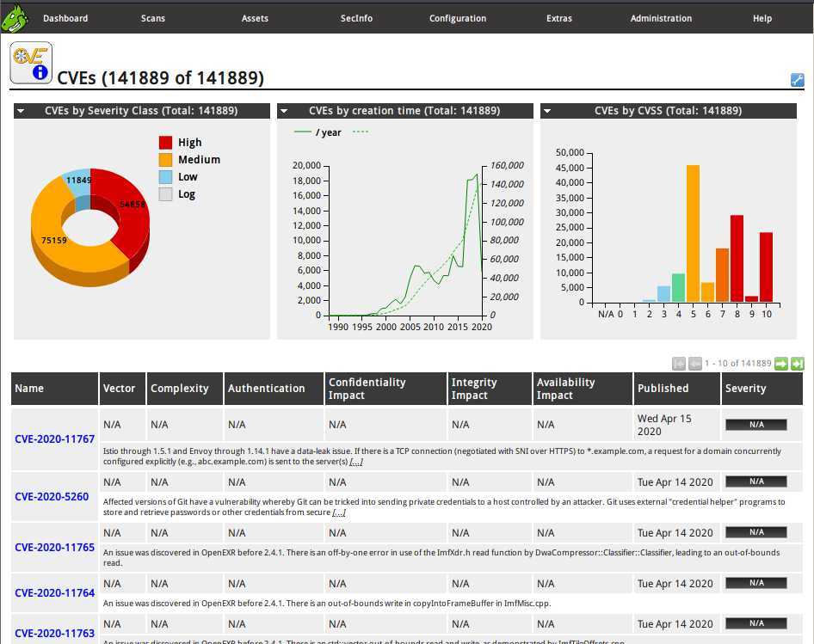
Task: Open CVE-2020-11767 details
Action: pyautogui.click(x=54, y=439)
